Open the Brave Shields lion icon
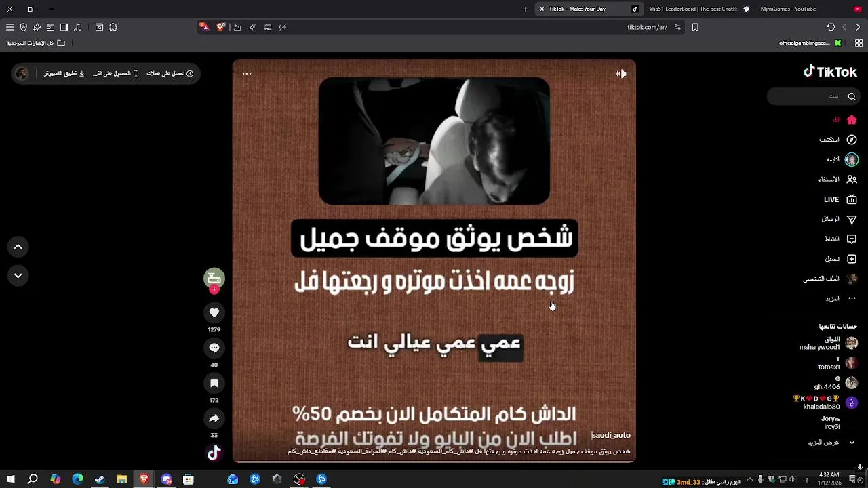 (220, 27)
